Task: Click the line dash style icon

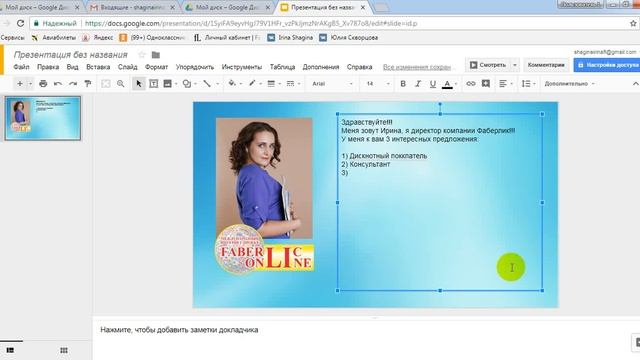Action: click(x=290, y=84)
